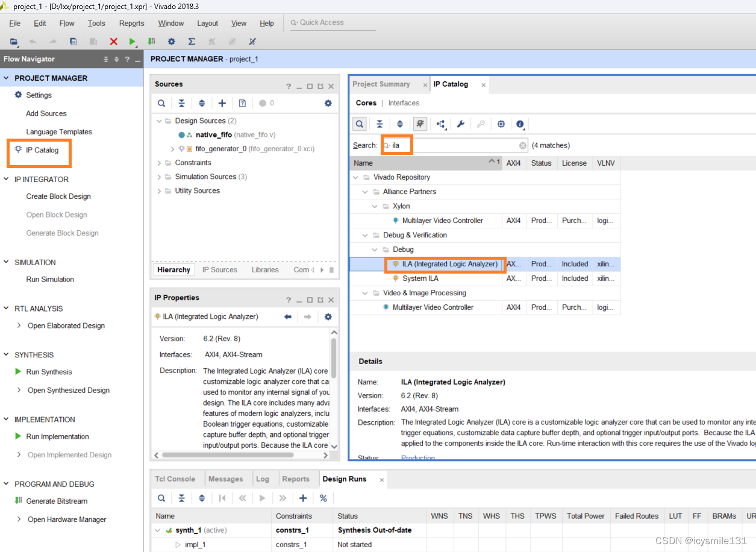Click Create Block Design

(x=58, y=196)
